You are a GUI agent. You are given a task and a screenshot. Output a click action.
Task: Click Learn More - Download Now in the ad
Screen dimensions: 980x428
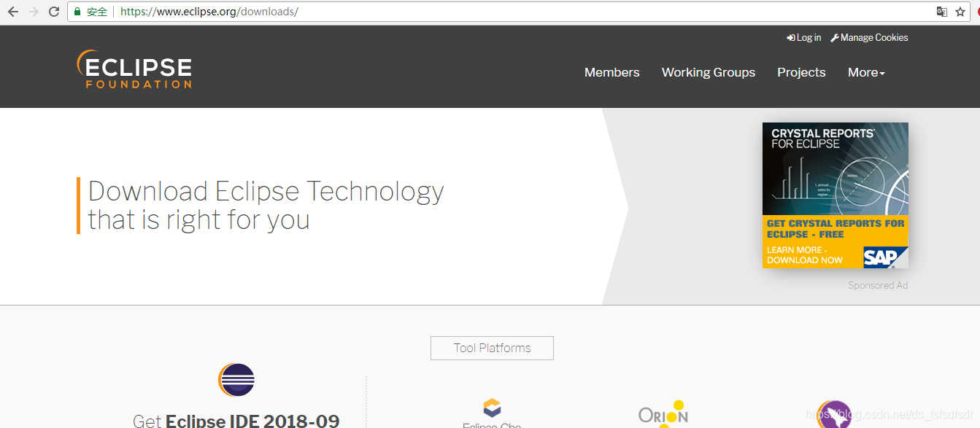805,255
